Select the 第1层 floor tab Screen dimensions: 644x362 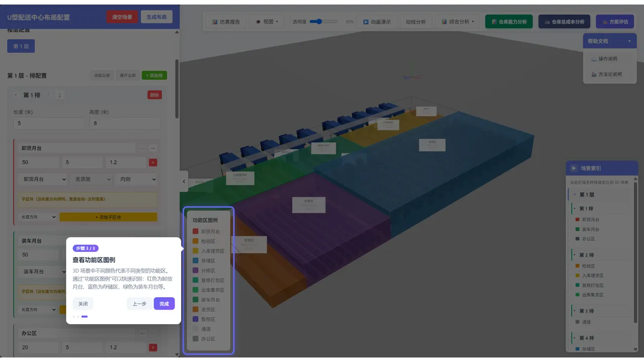click(21, 46)
